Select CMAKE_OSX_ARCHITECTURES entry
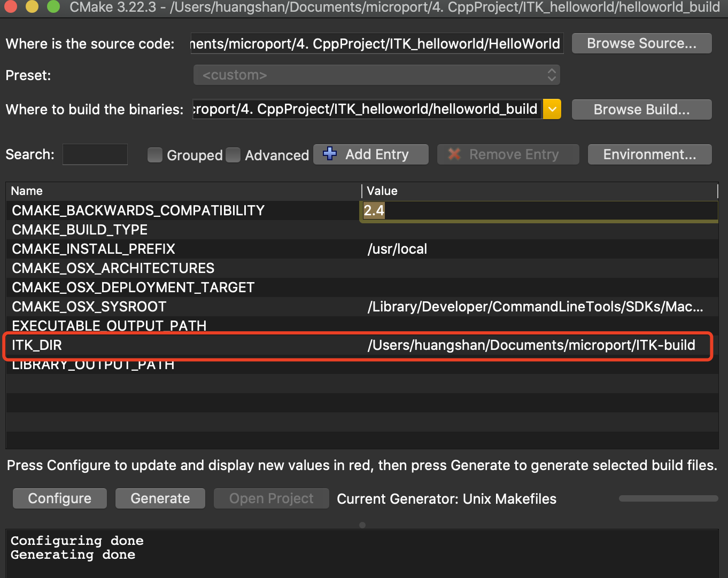728x578 pixels. (x=113, y=268)
